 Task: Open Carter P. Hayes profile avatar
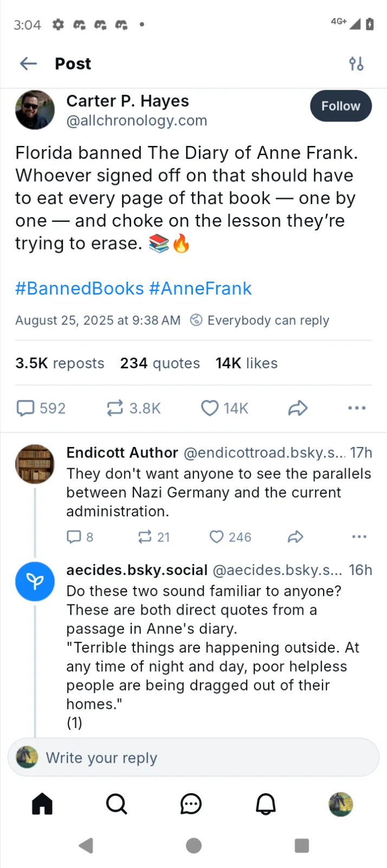pos(35,110)
